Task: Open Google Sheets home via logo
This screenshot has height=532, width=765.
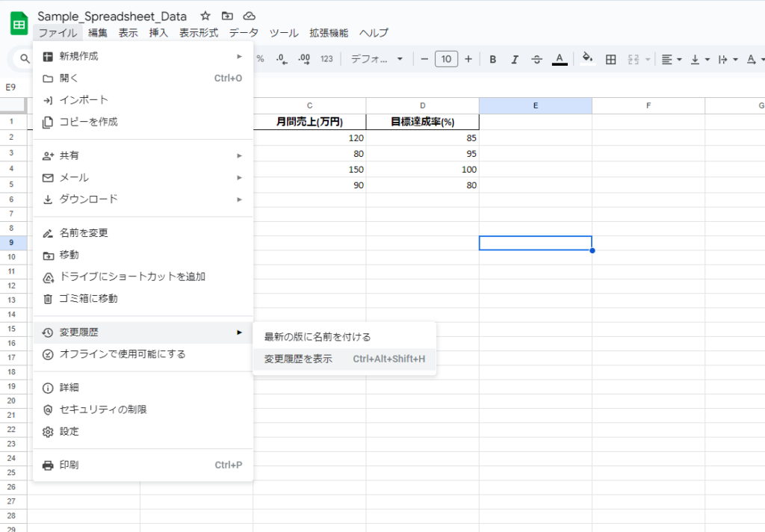Action: 19,24
